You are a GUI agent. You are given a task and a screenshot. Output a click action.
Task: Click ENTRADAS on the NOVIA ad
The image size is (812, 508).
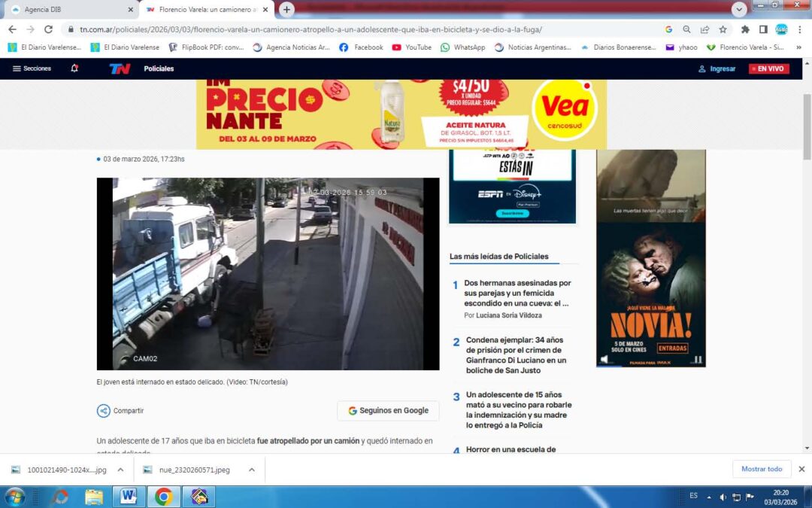point(673,348)
